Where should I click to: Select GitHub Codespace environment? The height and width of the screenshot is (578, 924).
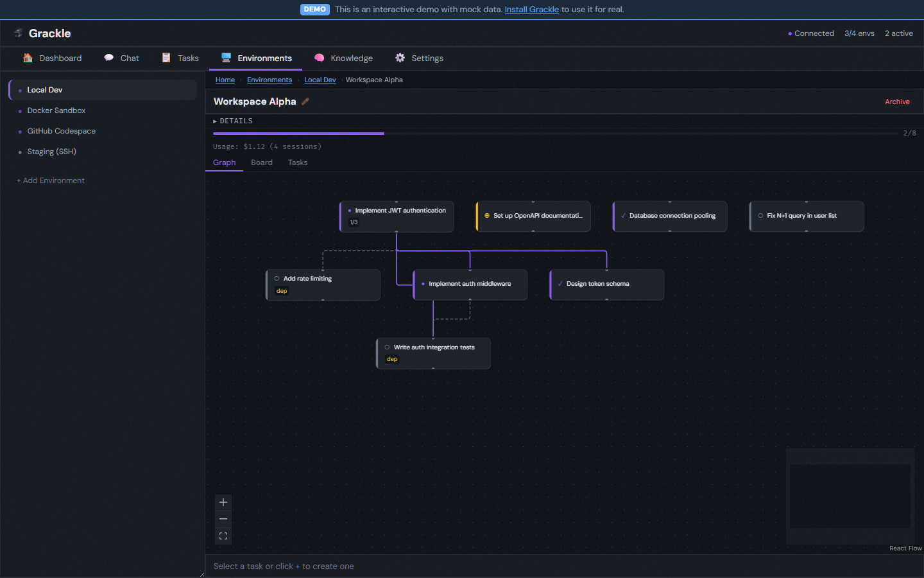click(x=103, y=131)
